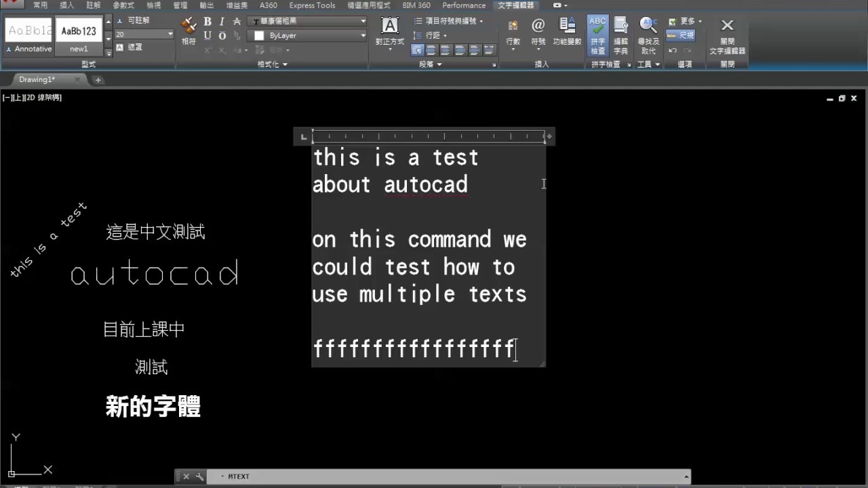This screenshot has height=488, width=868.
Task: Click the center paragraph alignment icon
Action: 446,50
